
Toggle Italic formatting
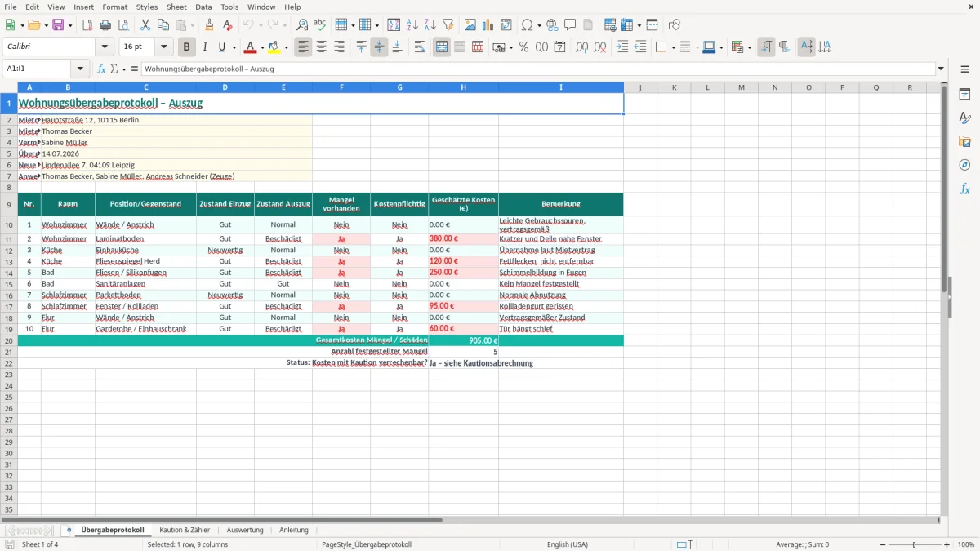204,47
